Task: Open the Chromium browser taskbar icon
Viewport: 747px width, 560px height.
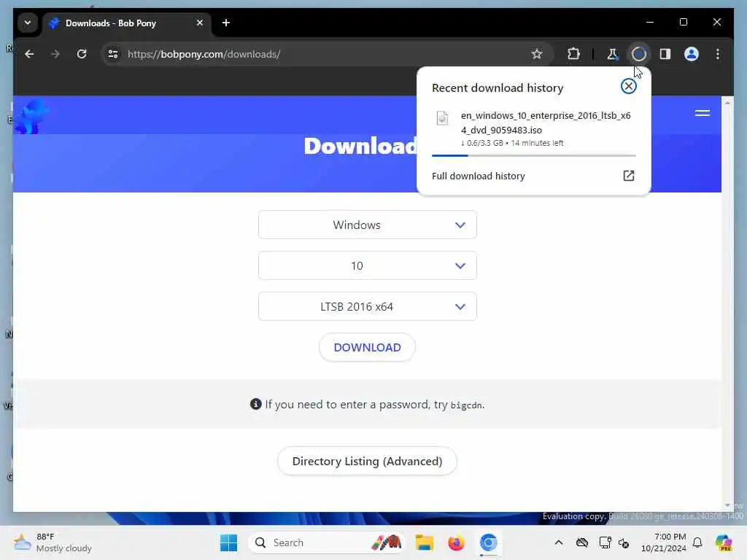Action: tap(488, 542)
